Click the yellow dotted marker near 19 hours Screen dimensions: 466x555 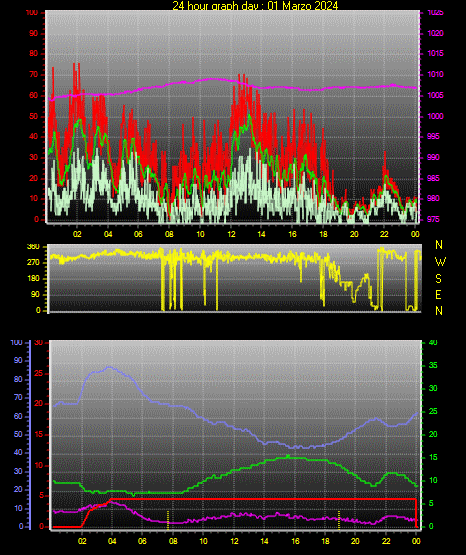click(339, 520)
